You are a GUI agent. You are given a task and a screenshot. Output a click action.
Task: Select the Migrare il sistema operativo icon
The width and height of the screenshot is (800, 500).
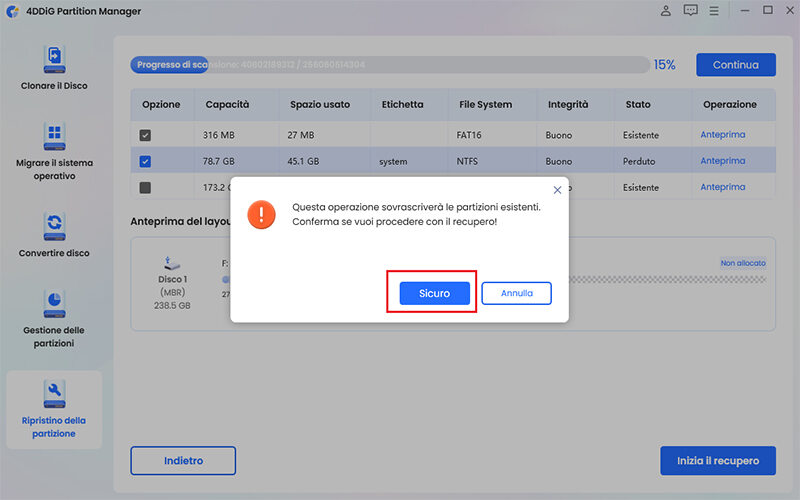[x=54, y=136]
